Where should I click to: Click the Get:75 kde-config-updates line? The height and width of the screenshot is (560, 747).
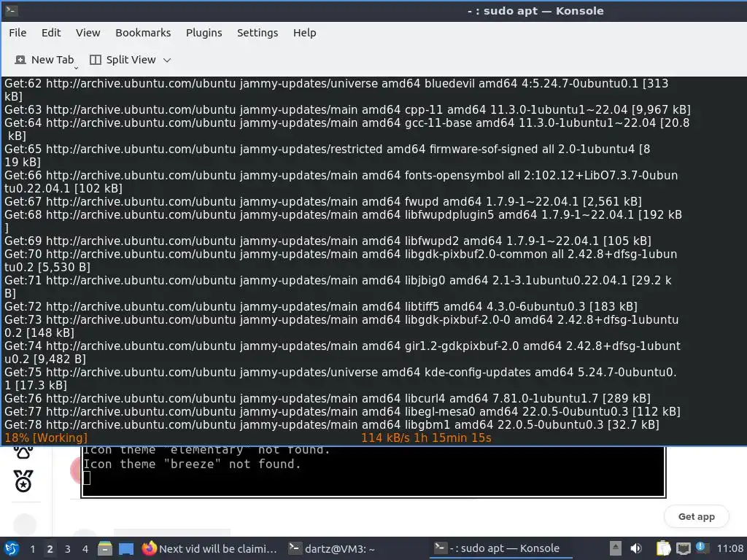point(341,378)
